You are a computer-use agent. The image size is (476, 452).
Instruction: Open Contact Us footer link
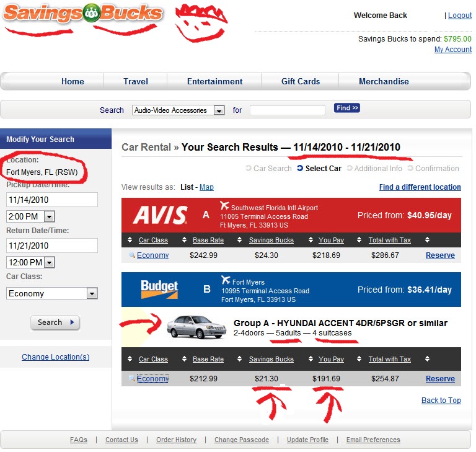point(121,440)
